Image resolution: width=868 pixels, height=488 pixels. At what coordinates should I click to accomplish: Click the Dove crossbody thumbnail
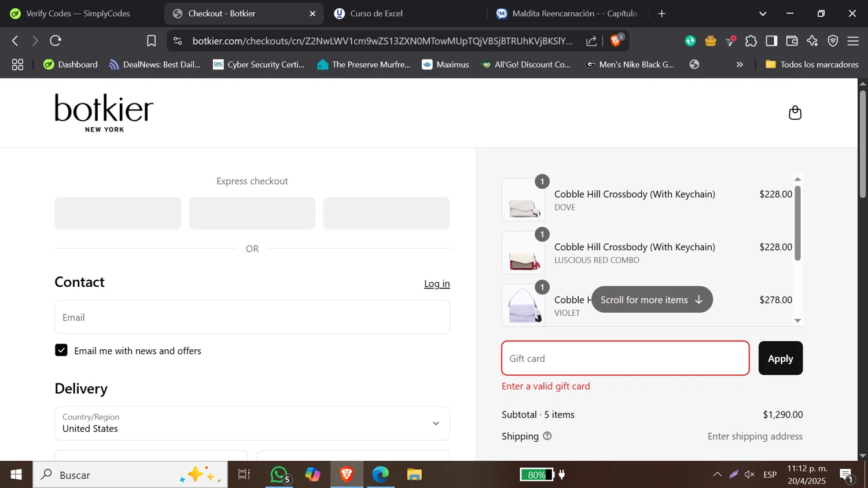coord(524,200)
